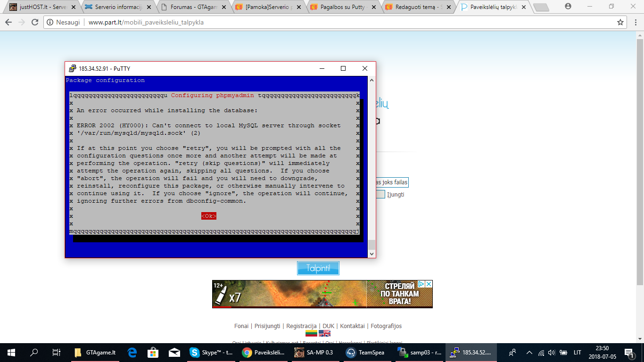Image resolution: width=644 pixels, height=362 pixels.
Task: Open the DUK link
Action: (328, 326)
